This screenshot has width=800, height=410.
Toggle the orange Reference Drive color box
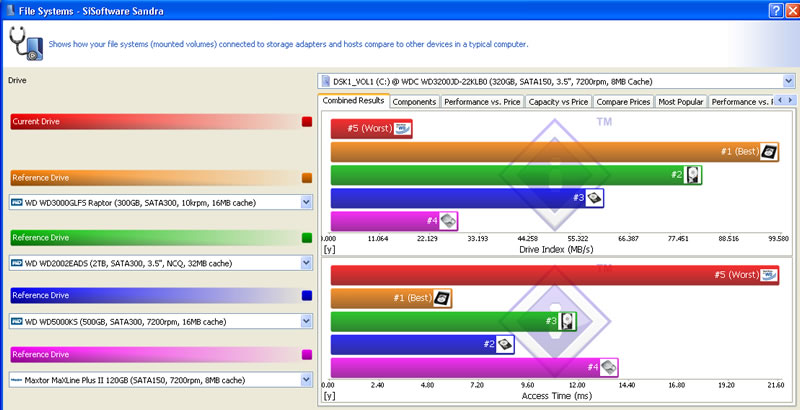307,178
